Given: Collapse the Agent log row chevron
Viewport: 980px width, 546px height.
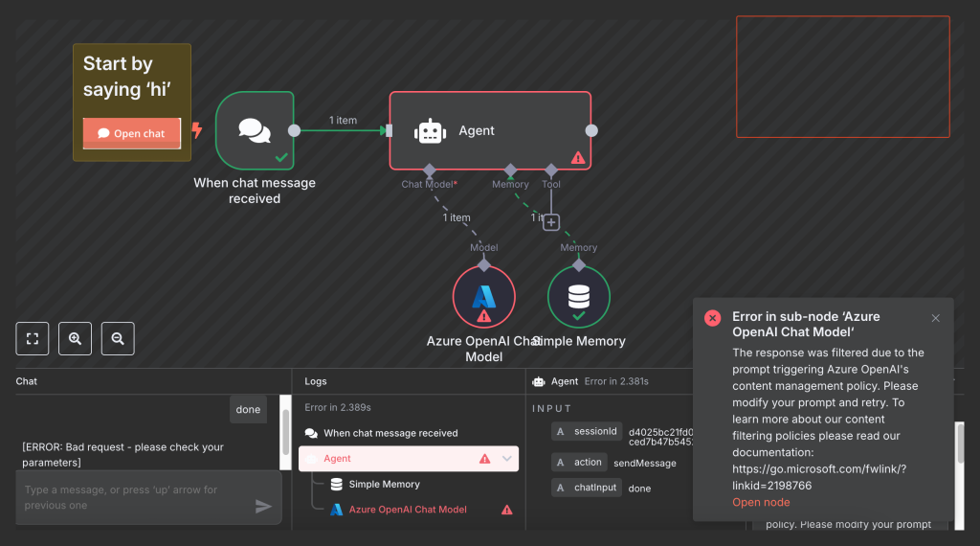Looking at the screenshot, I should tap(507, 459).
